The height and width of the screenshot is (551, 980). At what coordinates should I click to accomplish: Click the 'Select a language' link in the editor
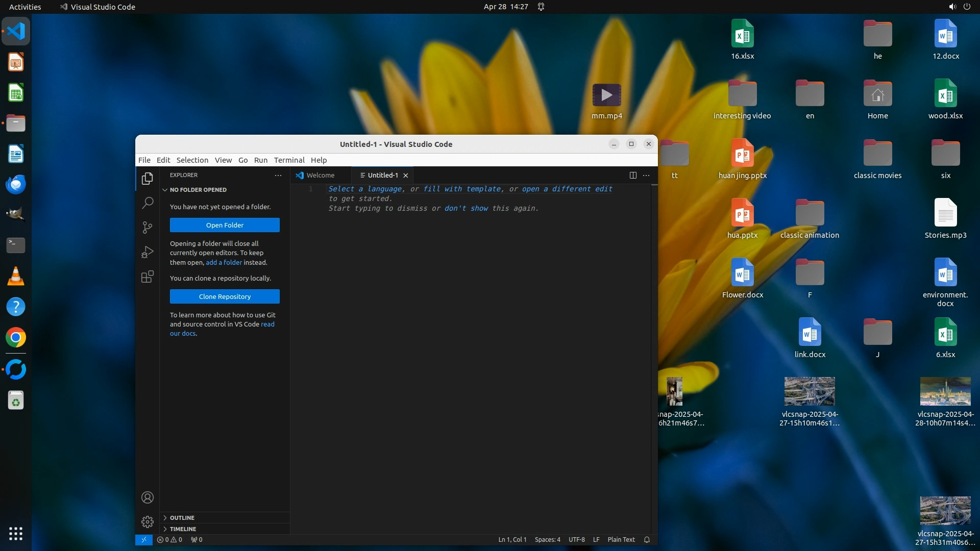(x=365, y=189)
